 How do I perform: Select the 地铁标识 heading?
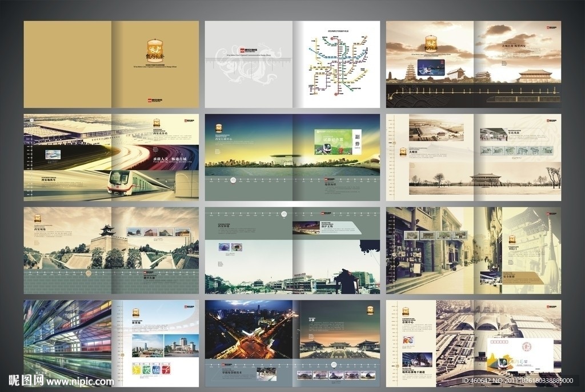point(331,185)
